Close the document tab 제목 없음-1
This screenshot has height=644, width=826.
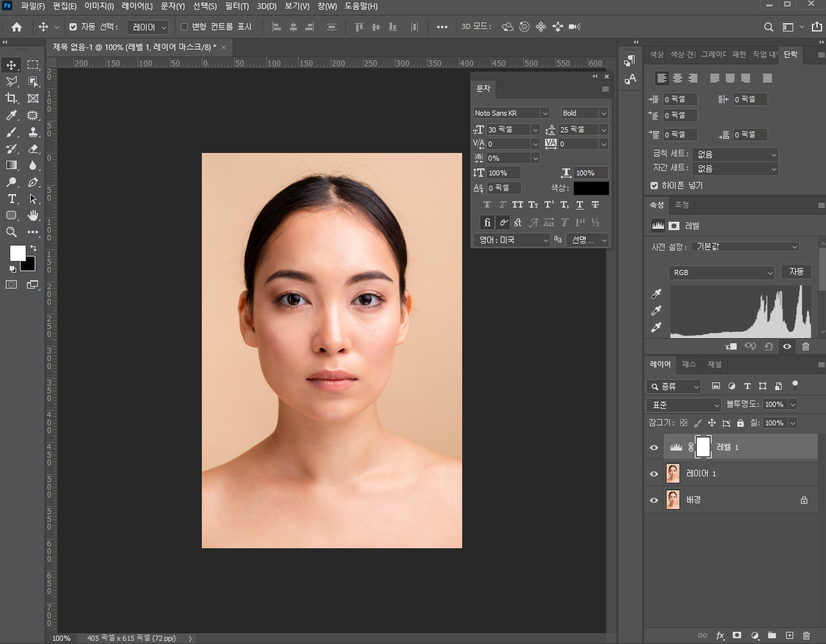click(224, 48)
